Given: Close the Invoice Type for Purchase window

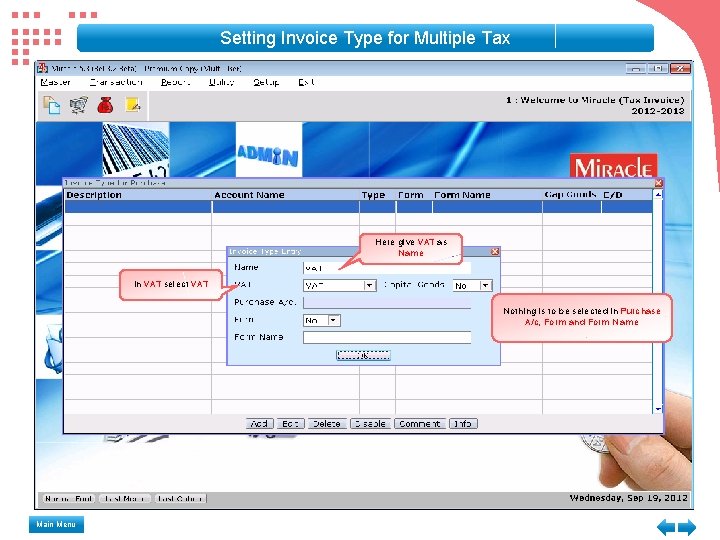Looking at the screenshot, I should tap(658, 183).
